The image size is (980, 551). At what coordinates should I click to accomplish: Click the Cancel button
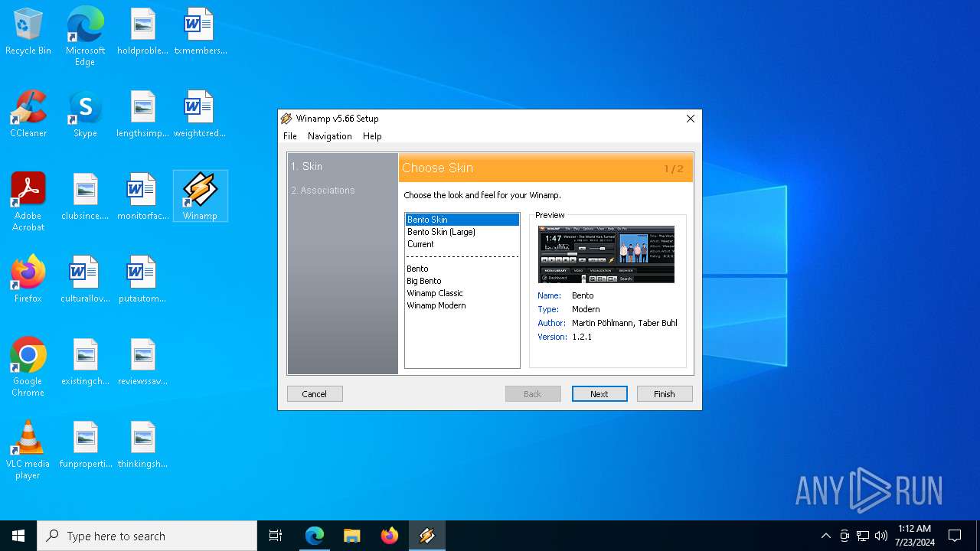pyautogui.click(x=315, y=393)
